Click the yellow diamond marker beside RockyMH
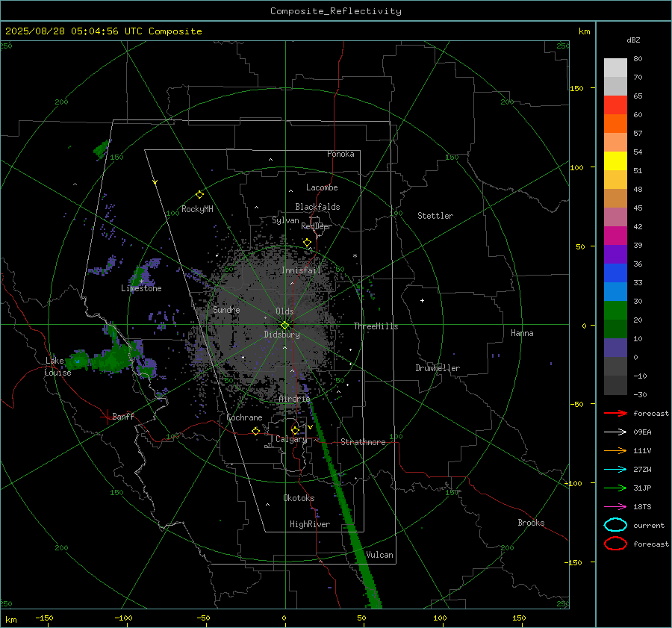This screenshot has height=628, width=672. (199, 195)
